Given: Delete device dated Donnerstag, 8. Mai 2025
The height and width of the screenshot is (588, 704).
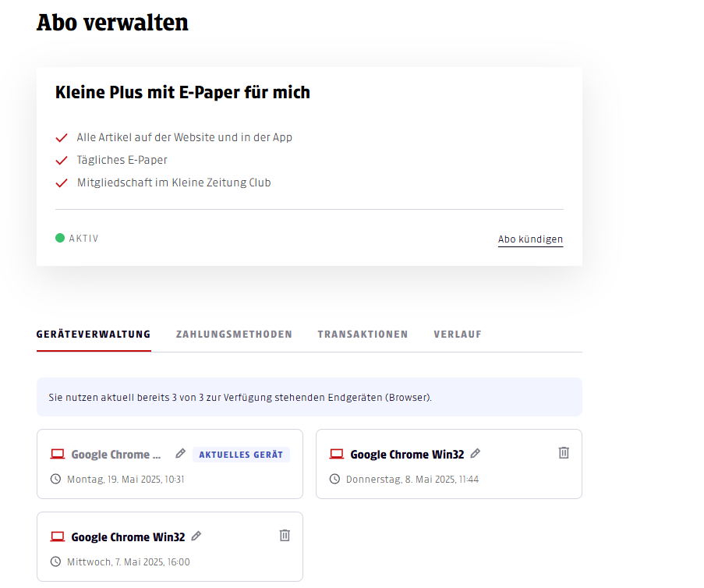Looking at the screenshot, I should (x=564, y=453).
